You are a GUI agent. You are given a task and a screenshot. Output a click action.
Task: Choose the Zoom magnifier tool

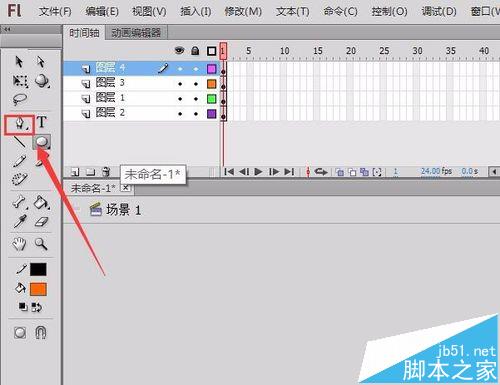[41, 244]
